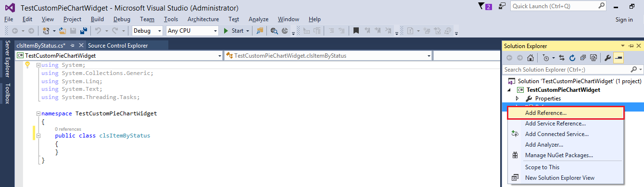644x187 pixels.
Task: Click the Redo arrow icon
Action: coord(115,31)
